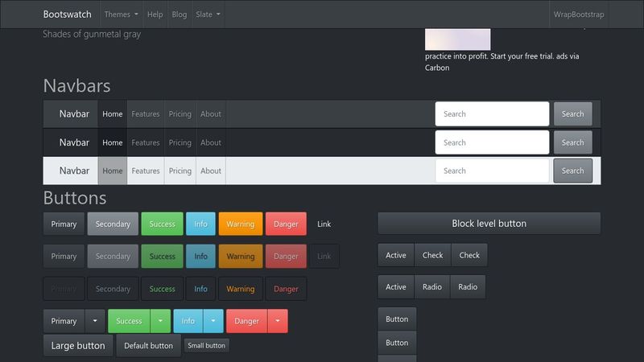Visit the WrapBootstrap link

(579, 14)
